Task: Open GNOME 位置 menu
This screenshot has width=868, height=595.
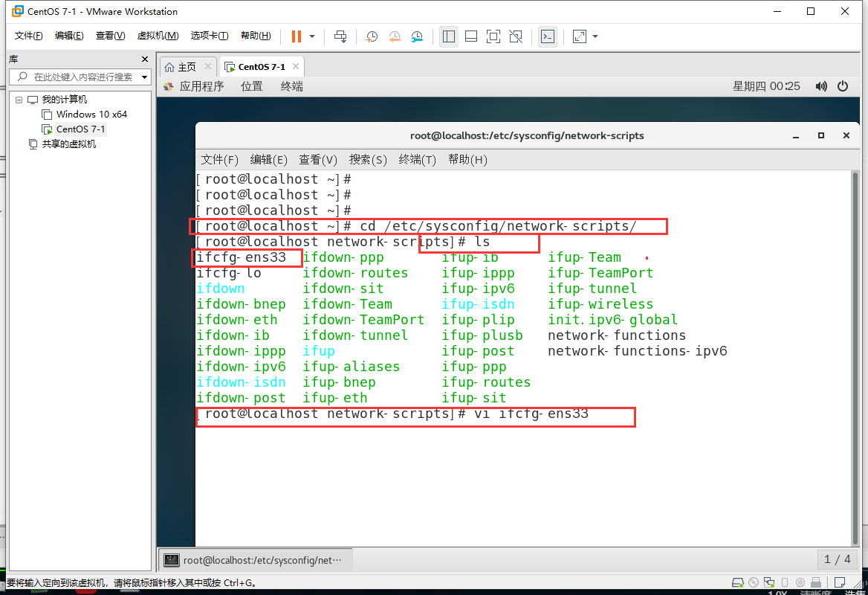Action: tap(252, 86)
